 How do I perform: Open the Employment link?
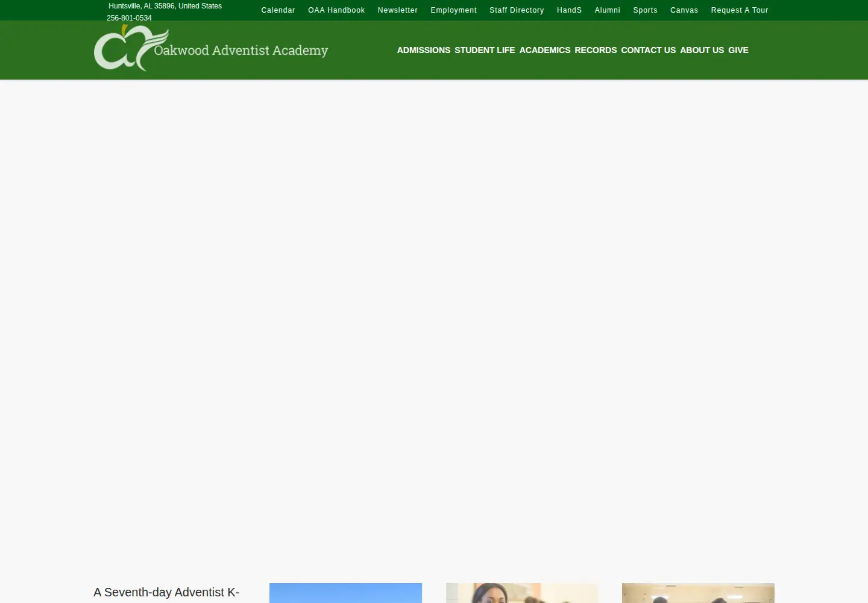(453, 10)
